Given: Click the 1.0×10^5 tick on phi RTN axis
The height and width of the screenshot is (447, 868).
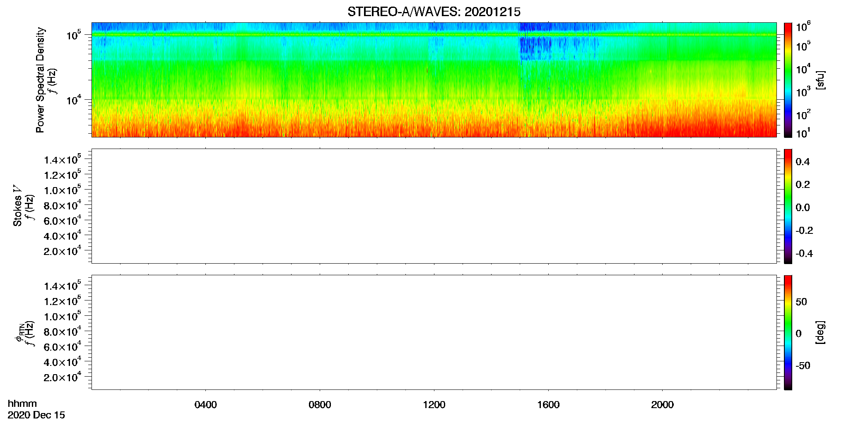Looking at the screenshot, I should pyautogui.click(x=63, y=316).
